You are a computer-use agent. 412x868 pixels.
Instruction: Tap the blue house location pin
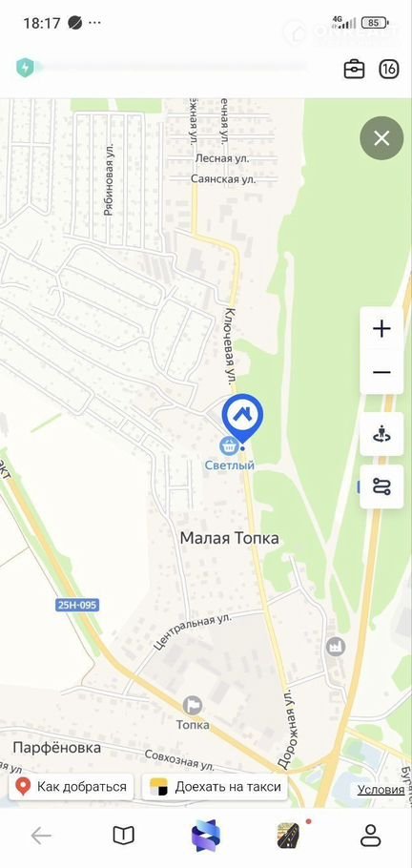pyautogui.click(x=242, y=418)
